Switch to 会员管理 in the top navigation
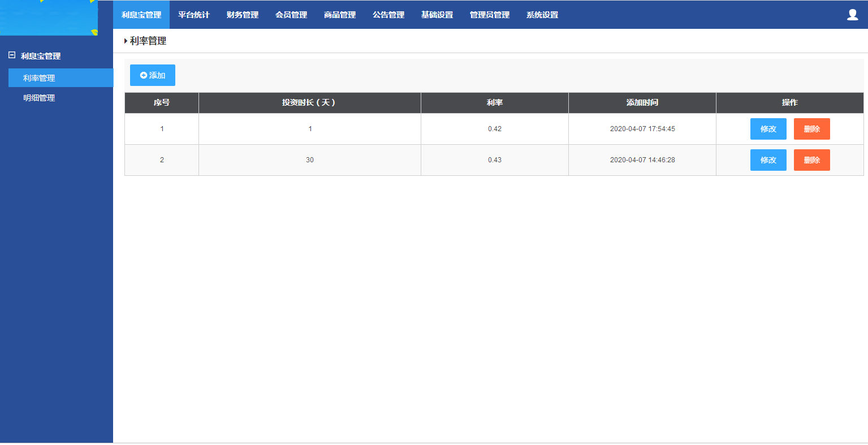This screenshot has height=445, width=868. click(x=291, y=15)
